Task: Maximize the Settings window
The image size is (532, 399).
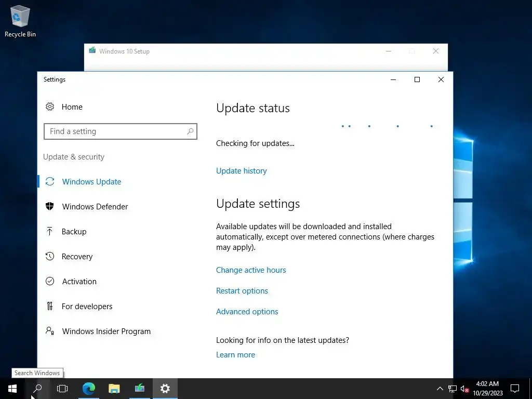Action: tap(417, 79)
